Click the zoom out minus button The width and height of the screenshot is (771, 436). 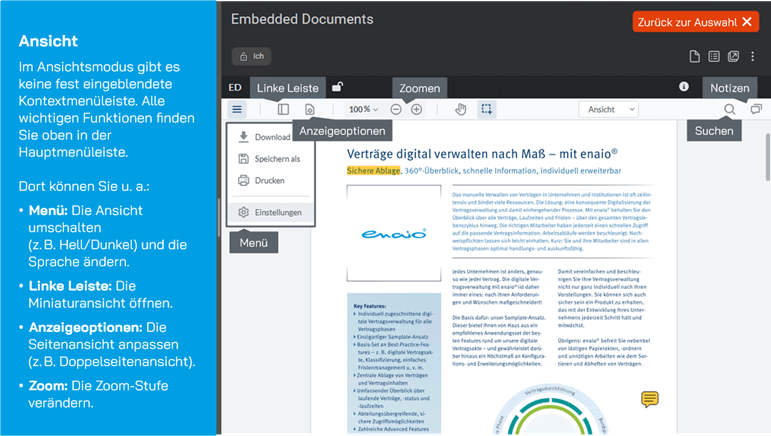pos(397,109)
